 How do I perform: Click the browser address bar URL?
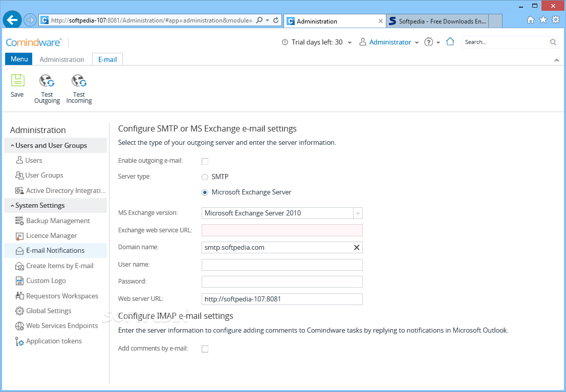coord(151,20)
